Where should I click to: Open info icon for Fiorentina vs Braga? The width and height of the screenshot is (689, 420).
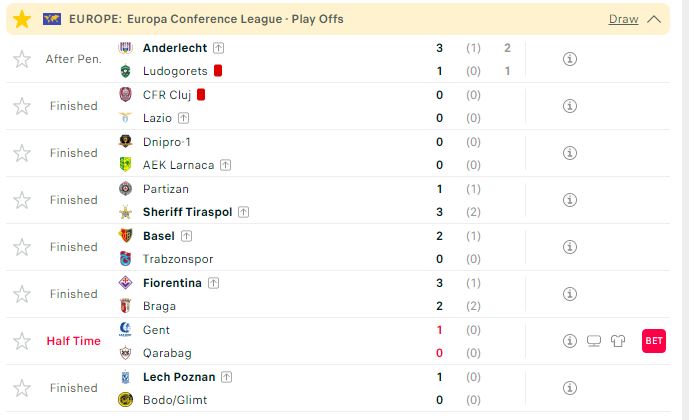click(x=569, y=294)
